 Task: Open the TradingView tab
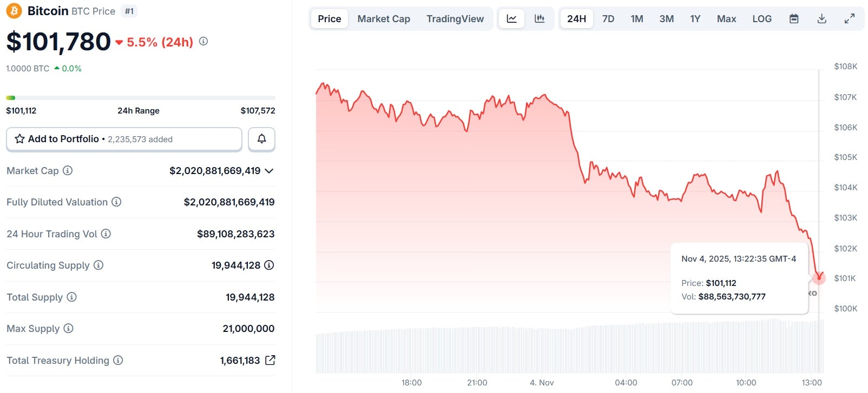[455, 19]
